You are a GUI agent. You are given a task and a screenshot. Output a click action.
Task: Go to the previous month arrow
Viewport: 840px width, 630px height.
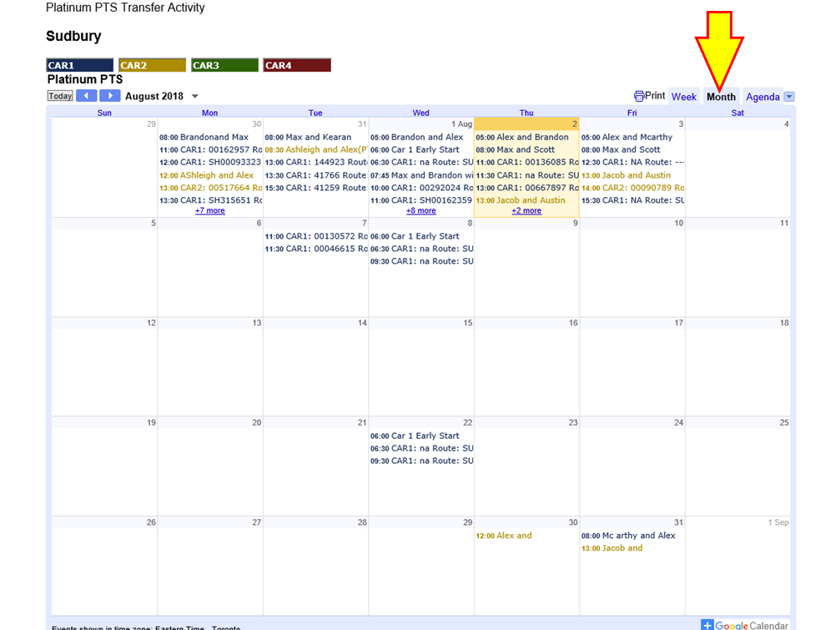tap(87, 96)
